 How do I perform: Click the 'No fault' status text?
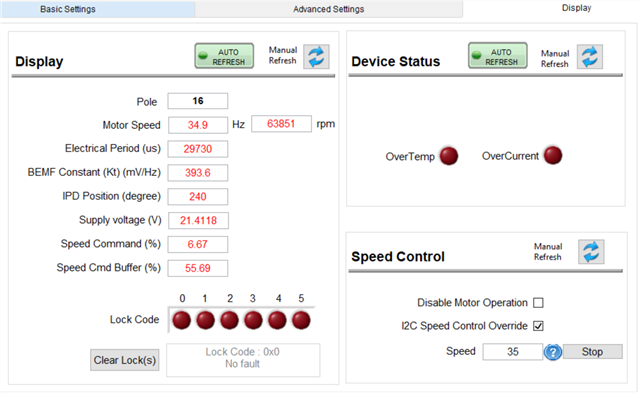click(242, 364)
